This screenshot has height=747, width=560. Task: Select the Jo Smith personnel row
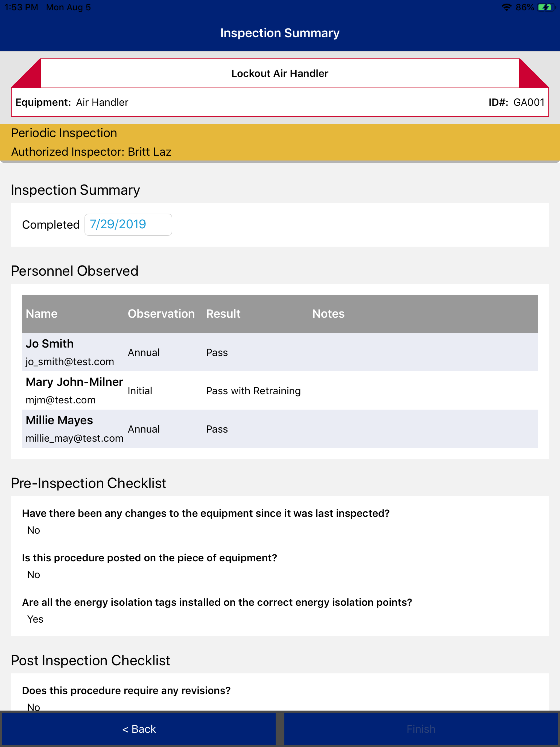coord(280,352)
